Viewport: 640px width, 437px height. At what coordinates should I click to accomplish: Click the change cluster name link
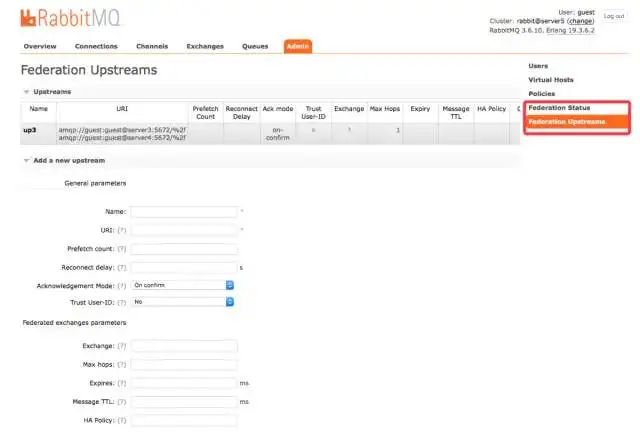point(581,21)
